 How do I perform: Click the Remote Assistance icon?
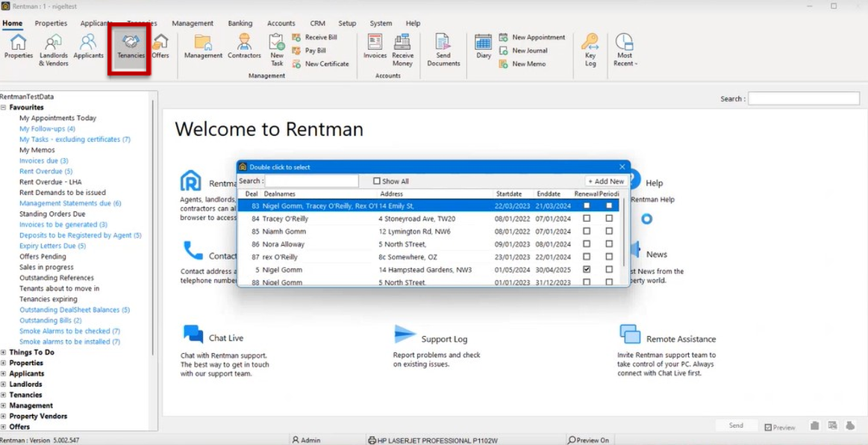[x=630, y=334]
